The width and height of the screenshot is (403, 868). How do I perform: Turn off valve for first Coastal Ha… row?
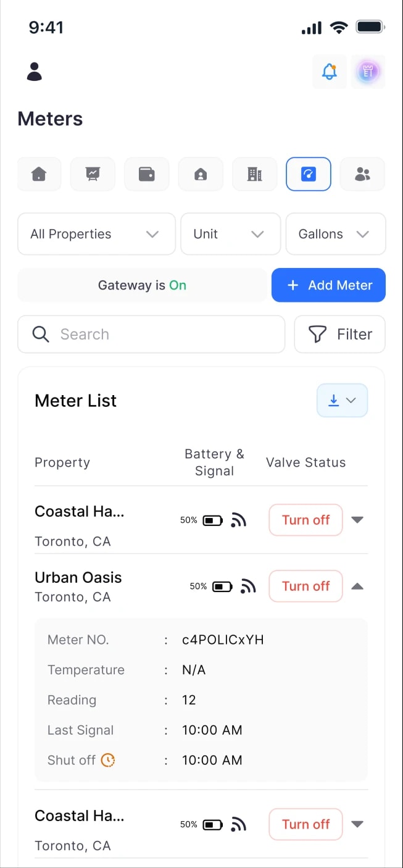click(305, 520)
